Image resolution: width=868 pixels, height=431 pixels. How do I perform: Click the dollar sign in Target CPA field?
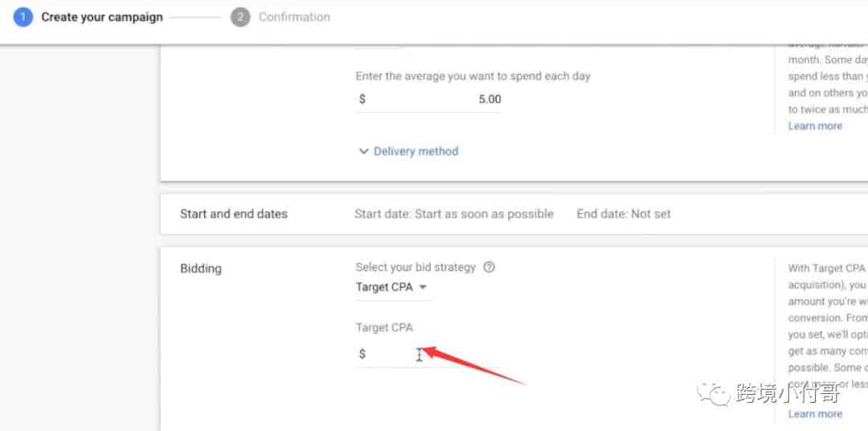[362, 354]
